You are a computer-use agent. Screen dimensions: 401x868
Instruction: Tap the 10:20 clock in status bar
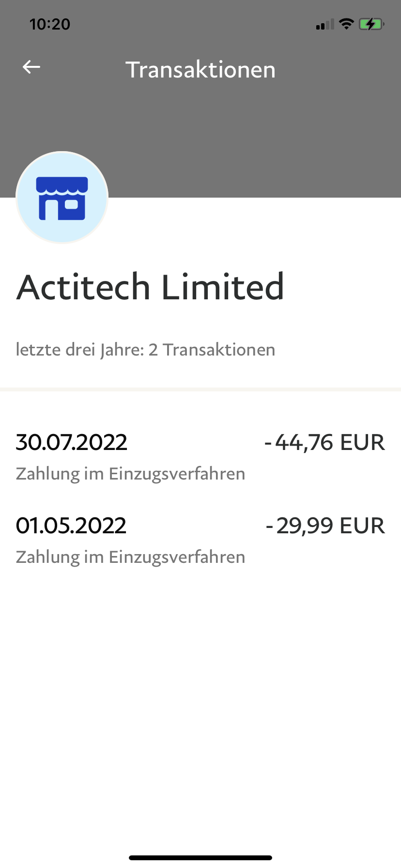(50, 24)
